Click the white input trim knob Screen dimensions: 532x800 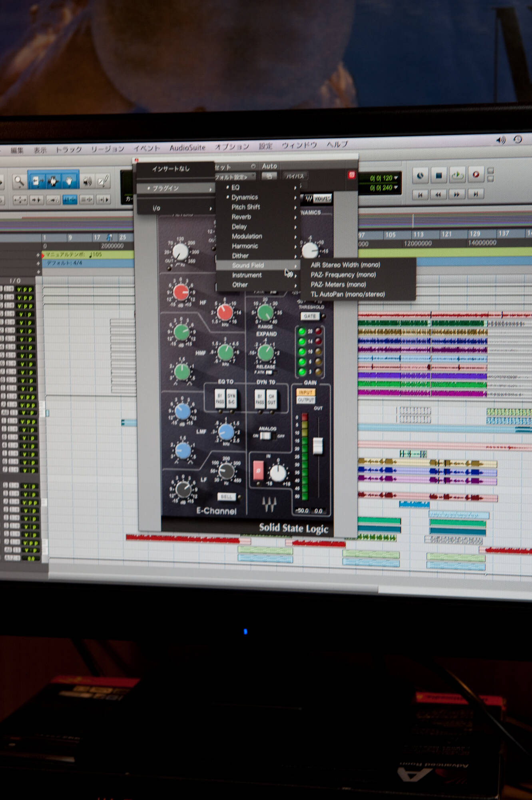pos(278,473)
